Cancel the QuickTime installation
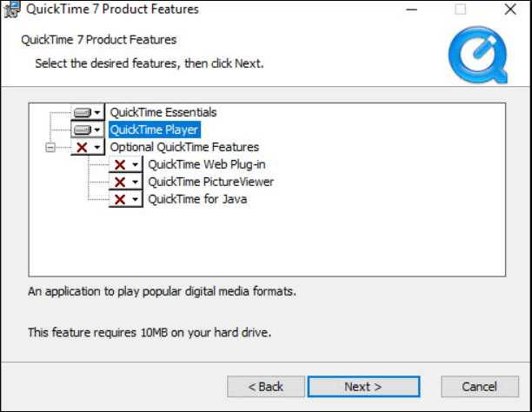 tap(479, 386)
